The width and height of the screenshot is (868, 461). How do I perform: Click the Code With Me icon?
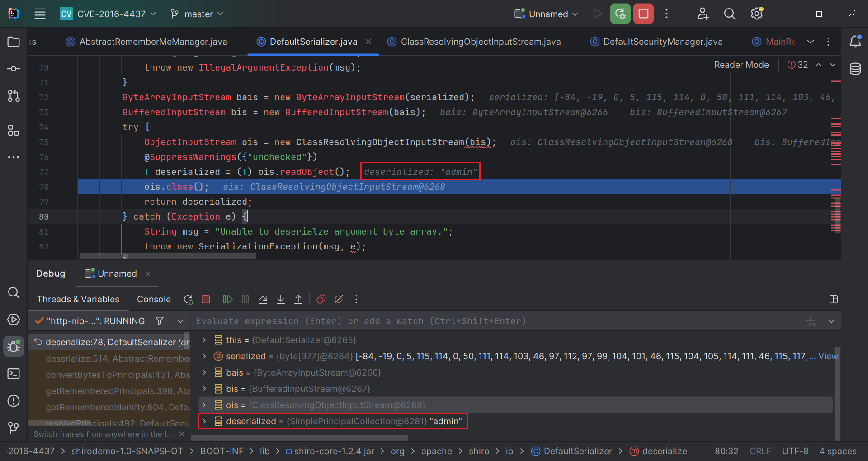pyautogui.click(x=703, y=14)
